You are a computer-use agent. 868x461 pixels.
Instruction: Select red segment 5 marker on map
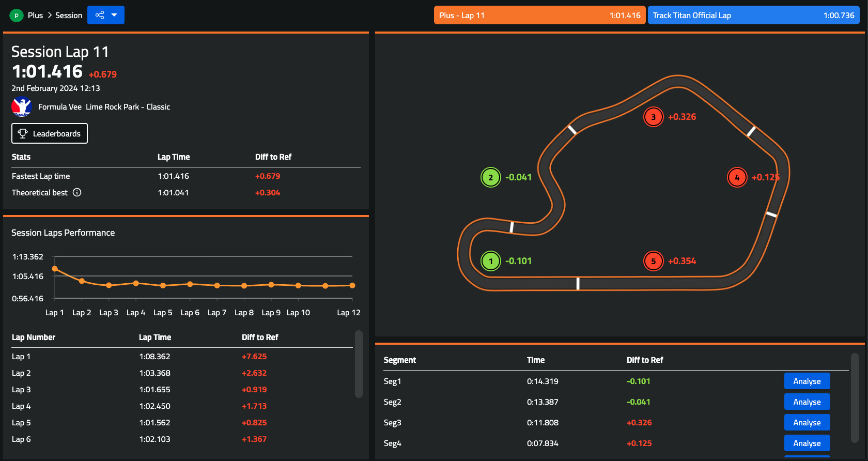[x=653, y=261]
